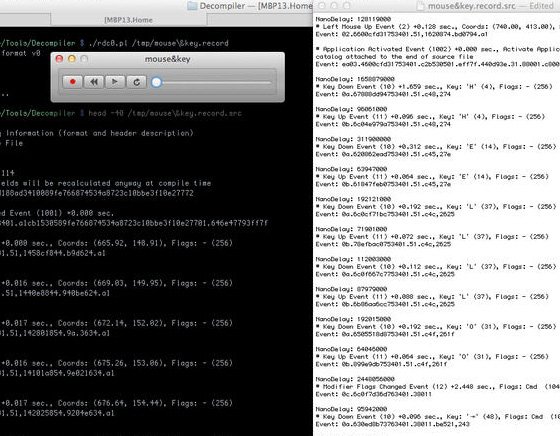The image size is (560, 436).
Task: Click the 'Information (format and header description)' line
Action: click(x=100, y=133)
